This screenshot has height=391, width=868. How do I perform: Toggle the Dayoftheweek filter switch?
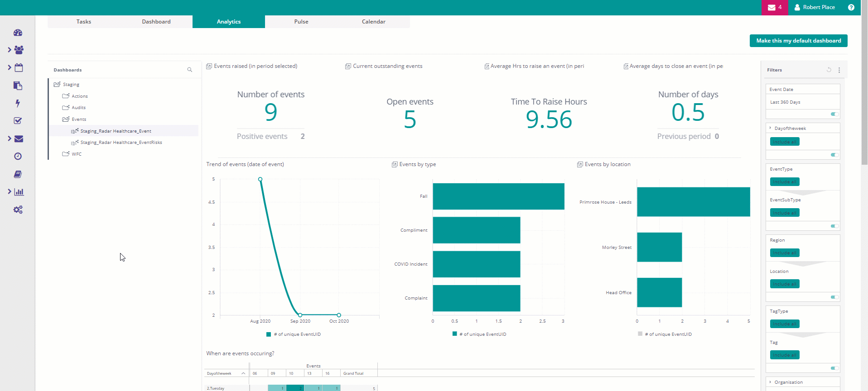click(x=834, y=155)
